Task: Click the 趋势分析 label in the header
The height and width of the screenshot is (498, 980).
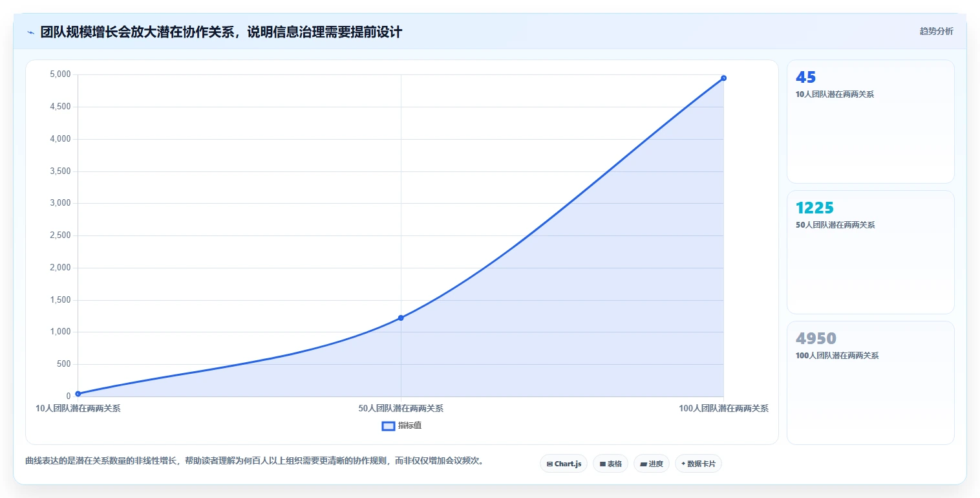Action: pyautogui.click(x=936, y=31)
